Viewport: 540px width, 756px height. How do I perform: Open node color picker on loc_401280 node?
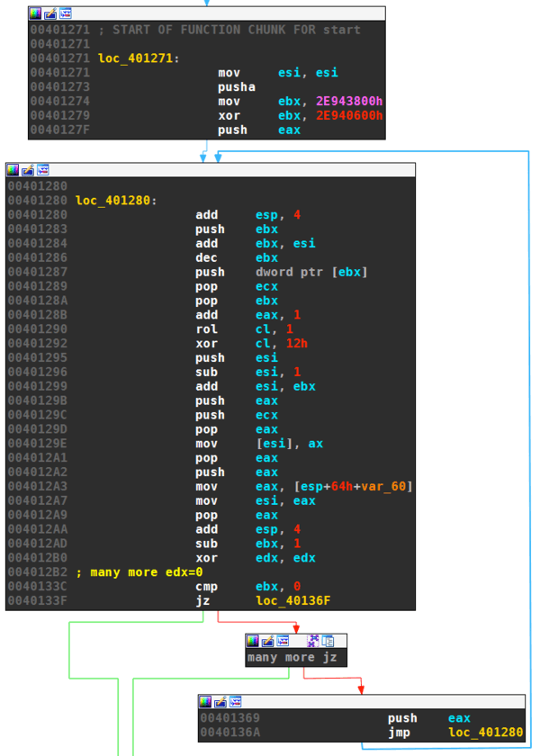pos(13,170)
